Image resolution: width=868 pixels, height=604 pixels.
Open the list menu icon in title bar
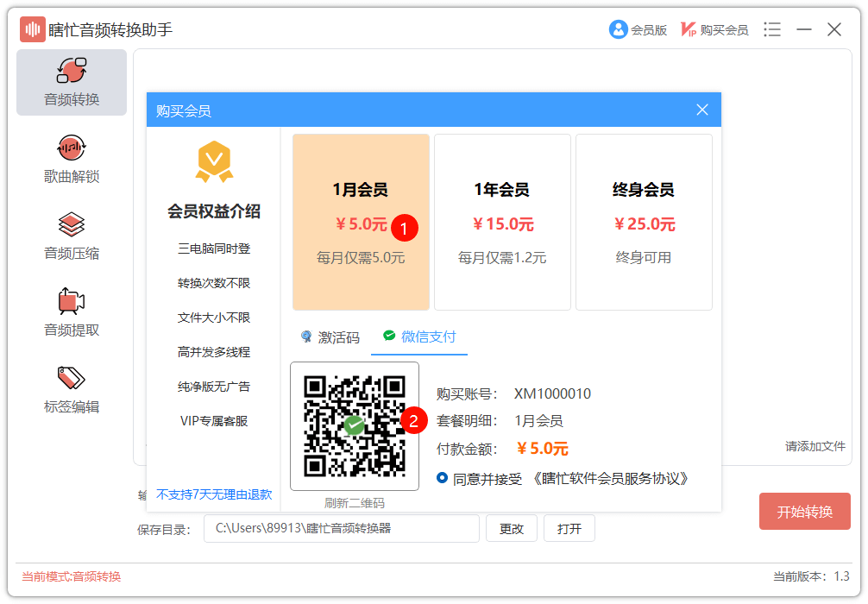pyautogui.click(x=771, y=29)
